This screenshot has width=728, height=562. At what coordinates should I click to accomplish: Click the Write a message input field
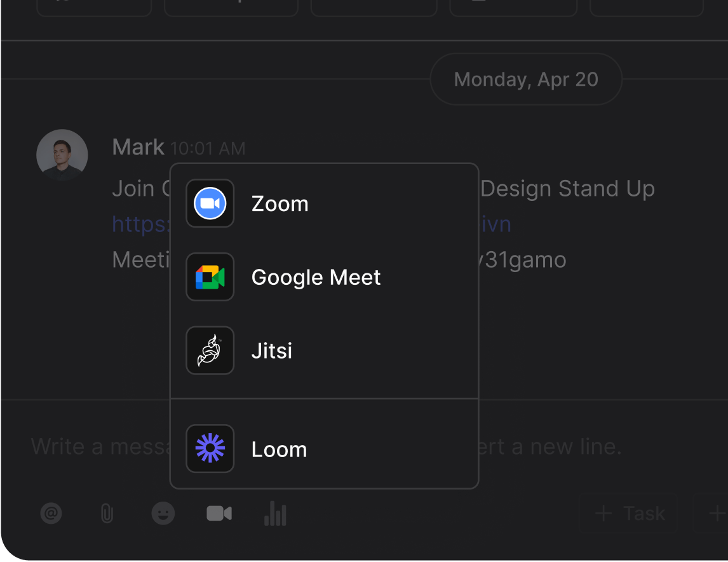(95, 446)
